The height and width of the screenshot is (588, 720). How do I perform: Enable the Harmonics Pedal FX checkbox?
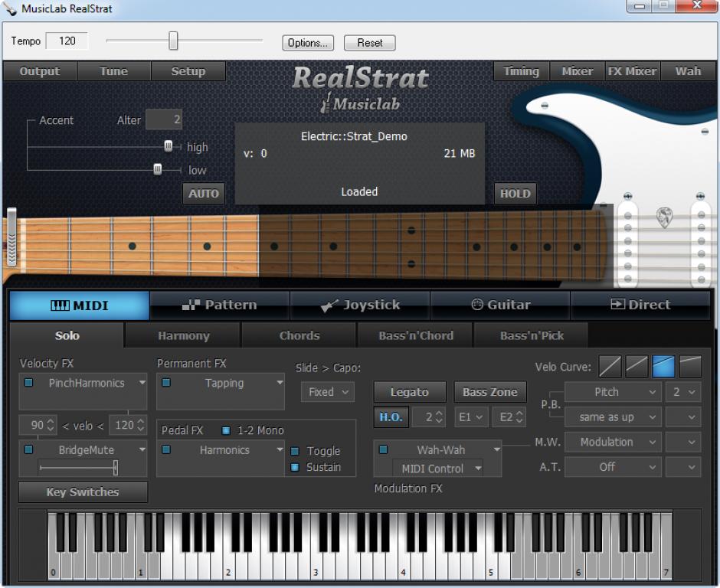pyautogui.click(x=166, y=449)
